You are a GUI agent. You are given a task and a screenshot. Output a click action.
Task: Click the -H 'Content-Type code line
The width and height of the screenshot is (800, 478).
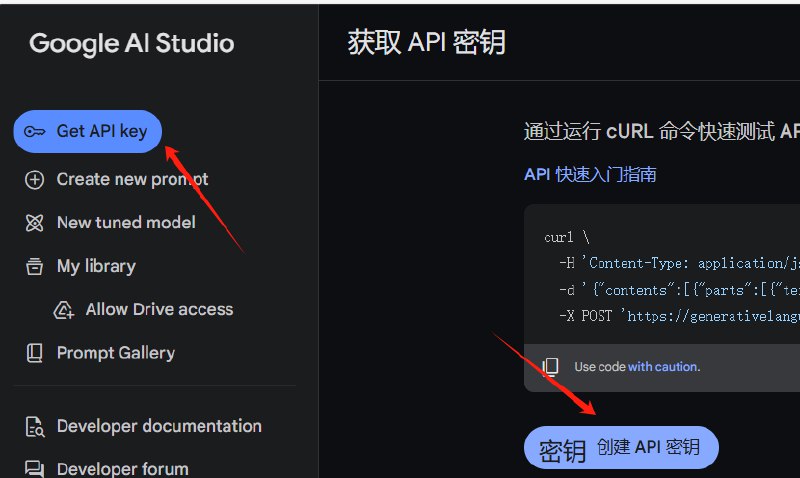[x=679, y=264]
